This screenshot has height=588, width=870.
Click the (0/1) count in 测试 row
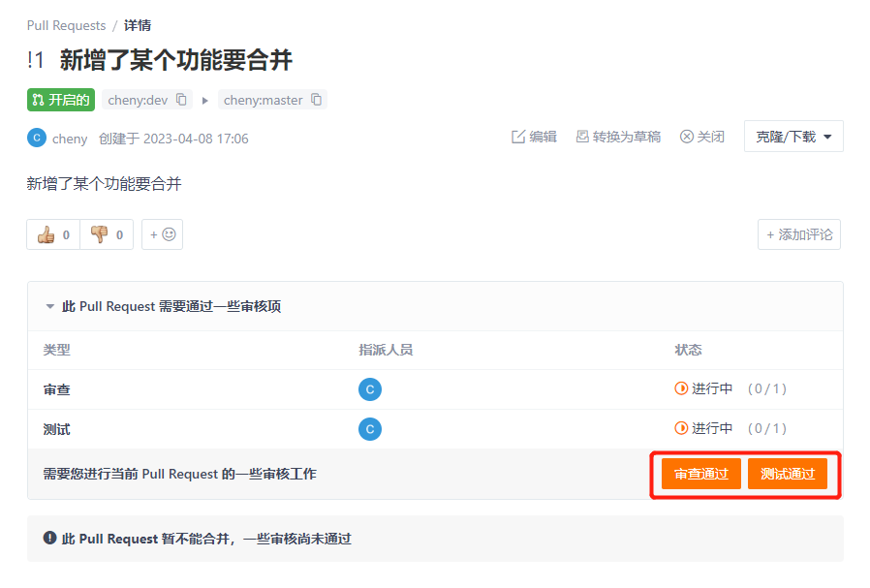click(x=766, y=428)
